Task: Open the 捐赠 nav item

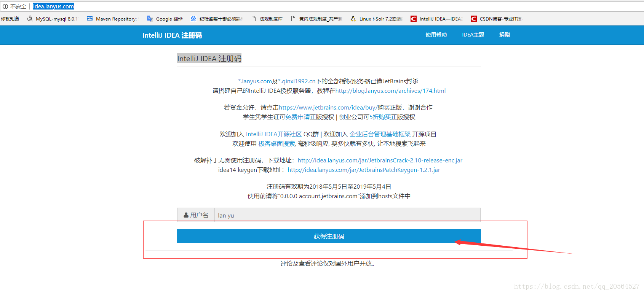Action: tap(505, 35)
